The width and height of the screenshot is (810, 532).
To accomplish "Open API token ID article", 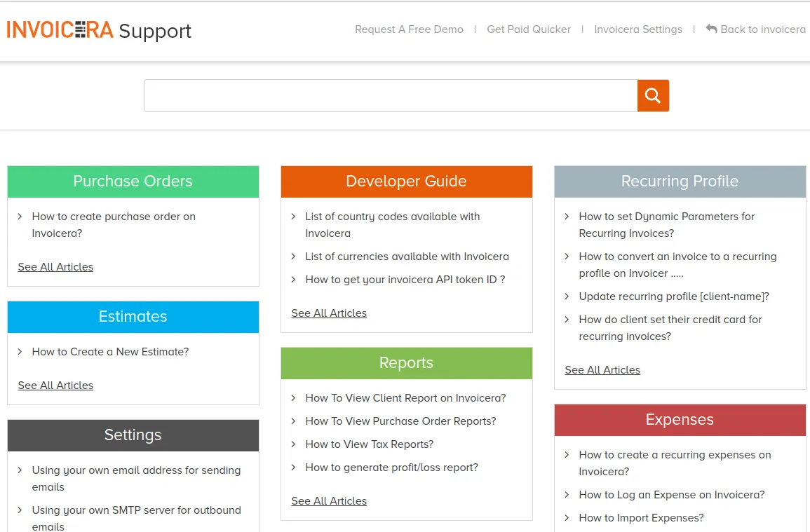I will pos(405,280).
